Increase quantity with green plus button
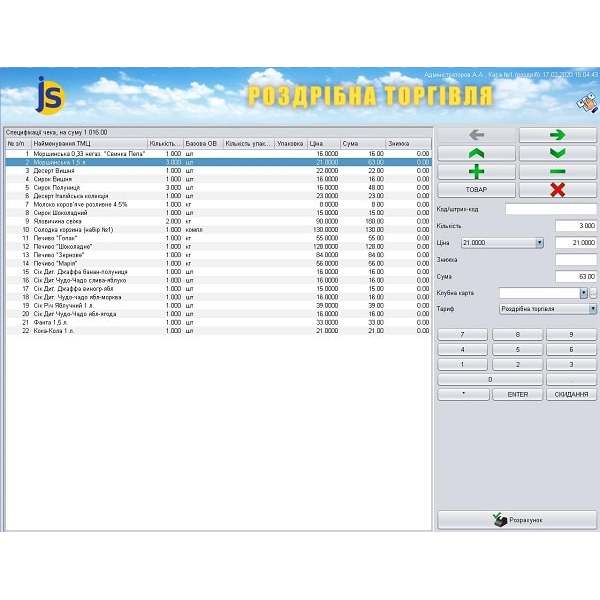The height and width of the screenshot is (600, 600). click(x=476, y=171)
